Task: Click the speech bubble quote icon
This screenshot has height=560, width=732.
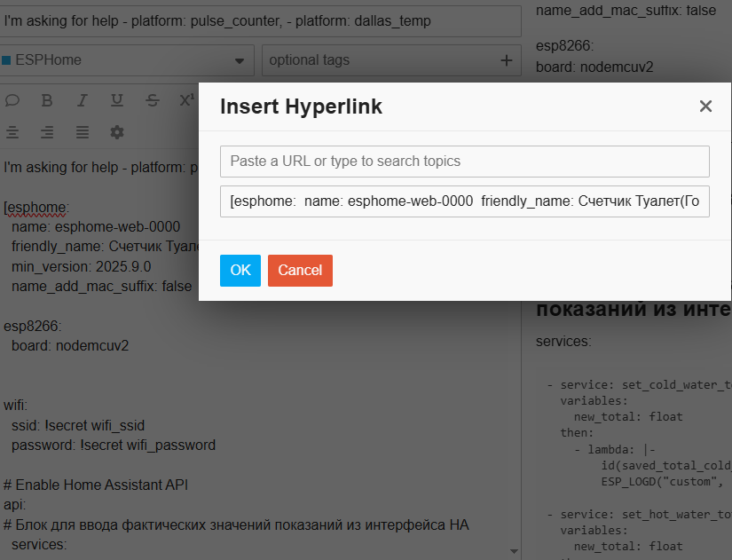Action: (12, 99)
